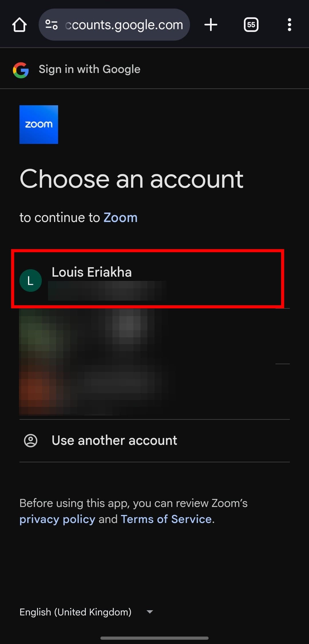
Task: Click the arrow beside the language selector
Action: [150, 612]
